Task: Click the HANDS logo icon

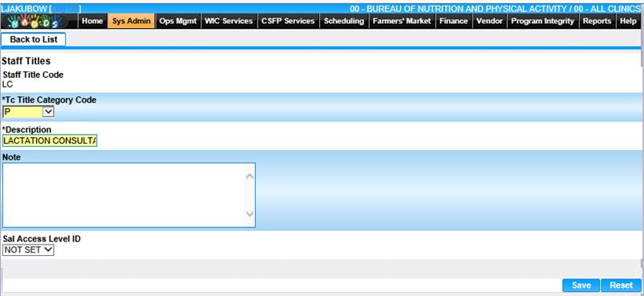Action: pyautogui.click(x=35, y=21)
